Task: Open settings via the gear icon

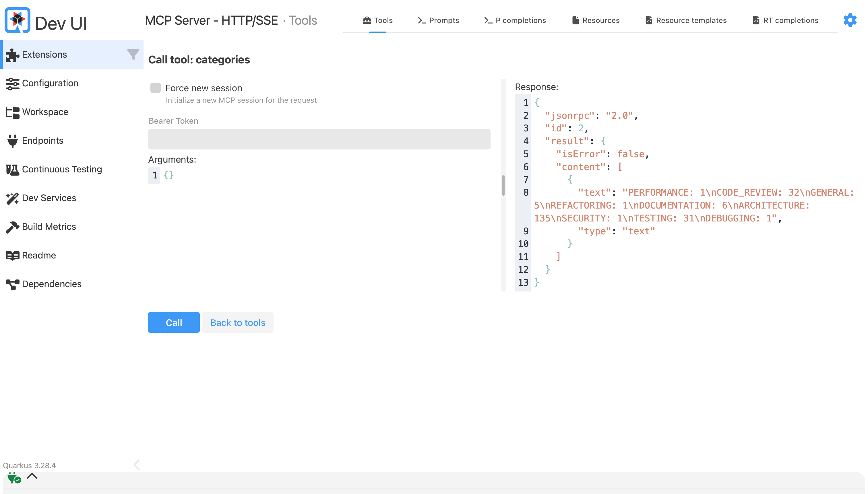Action: 850,20
